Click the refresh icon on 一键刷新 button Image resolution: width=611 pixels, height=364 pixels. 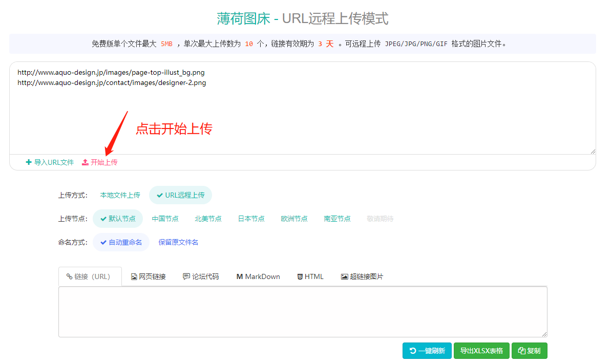click(x=413, y=351)
